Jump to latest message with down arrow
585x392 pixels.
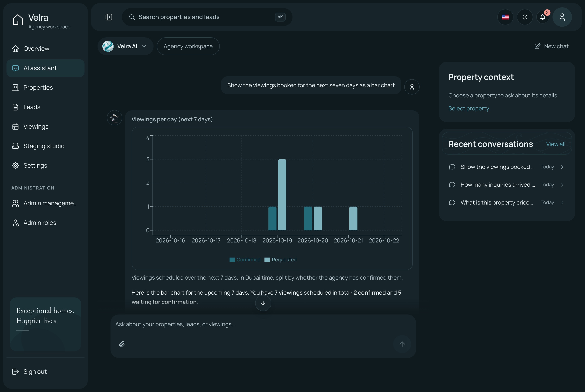[x=263, y=303]
